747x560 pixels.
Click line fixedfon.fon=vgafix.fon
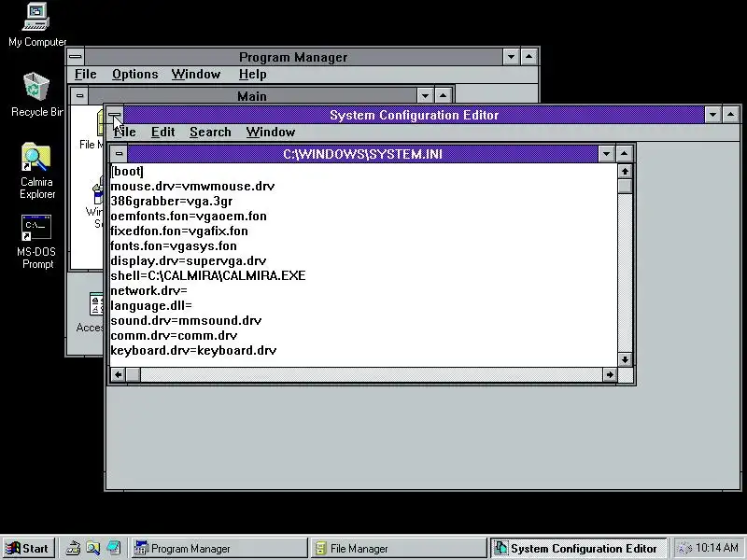coord(179,231)
